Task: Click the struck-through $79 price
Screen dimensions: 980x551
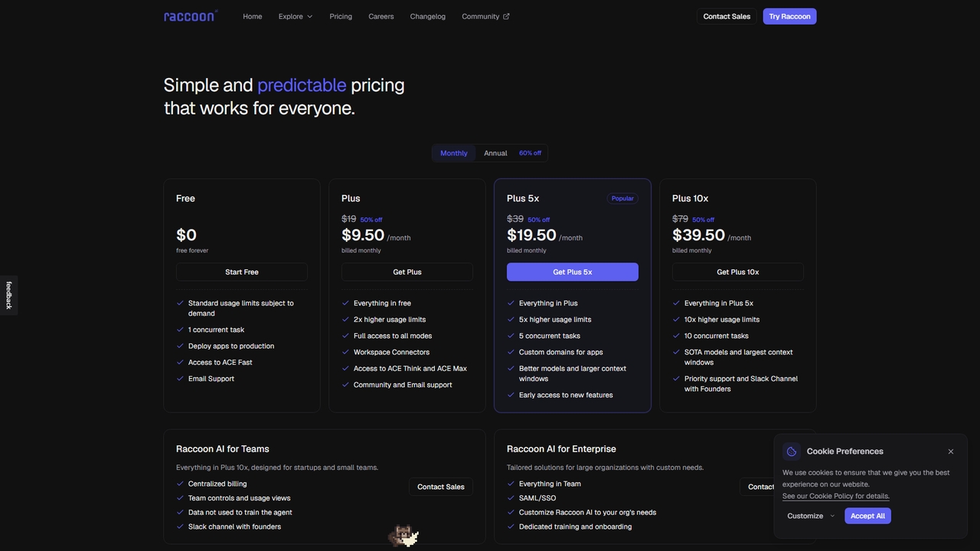Action: pyautogui.click(x=680, y=219)
